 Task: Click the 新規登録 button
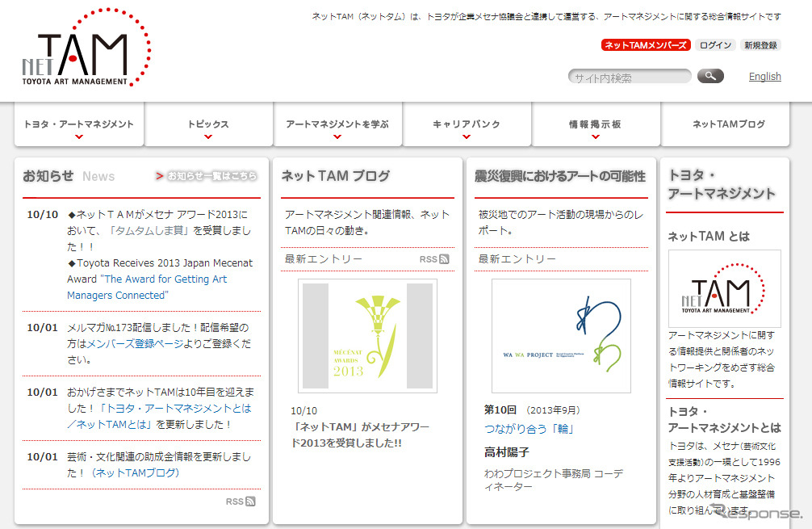pos(760,45)
